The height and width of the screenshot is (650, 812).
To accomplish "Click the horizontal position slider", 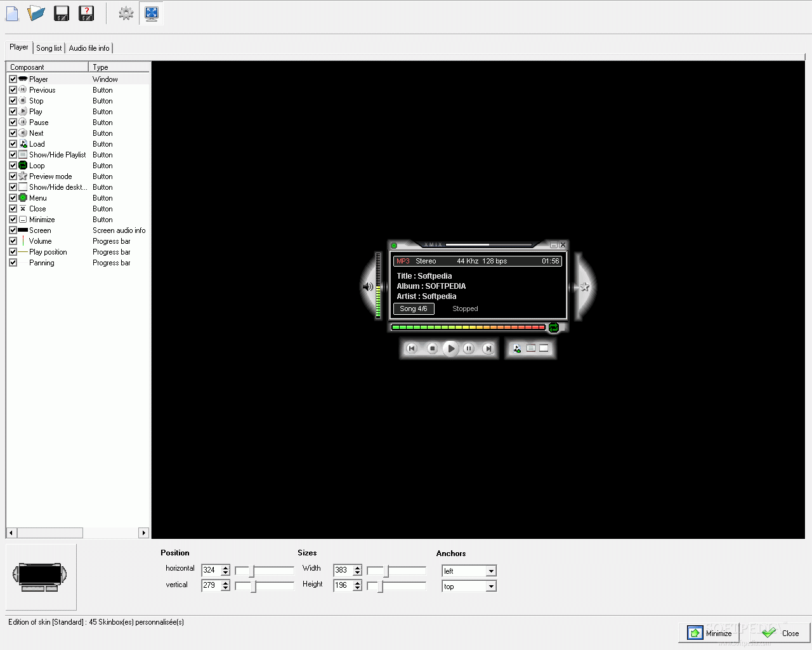I will [x=265, y=571].
